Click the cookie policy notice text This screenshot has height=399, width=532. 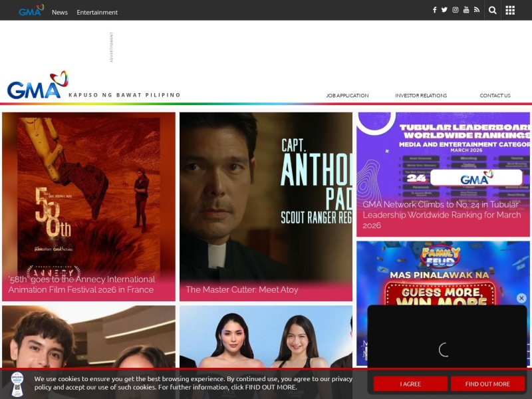point(194,383)
